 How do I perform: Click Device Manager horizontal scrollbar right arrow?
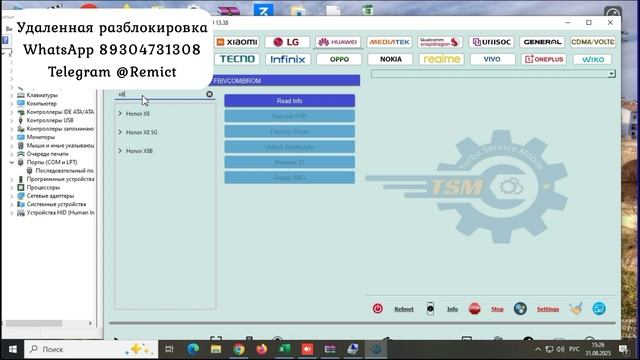coord(90,323)
